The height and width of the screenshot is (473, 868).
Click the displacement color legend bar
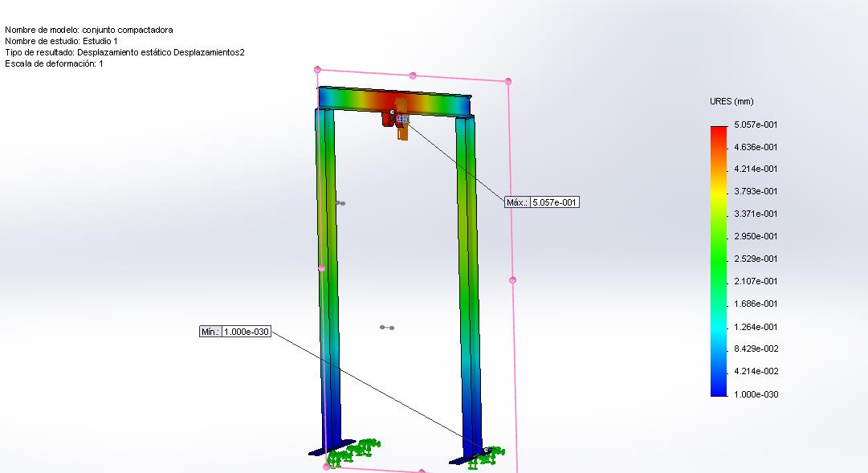click(x=719, y=261)
